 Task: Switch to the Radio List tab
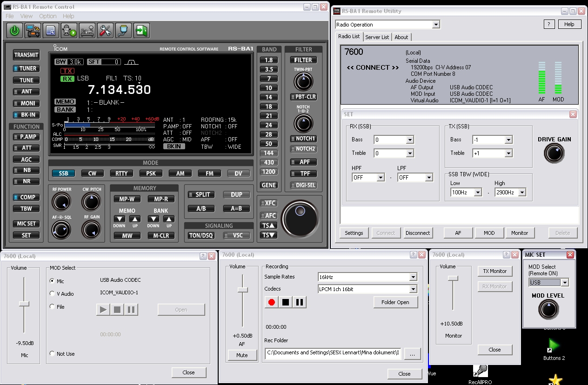[x=349, y=37]
